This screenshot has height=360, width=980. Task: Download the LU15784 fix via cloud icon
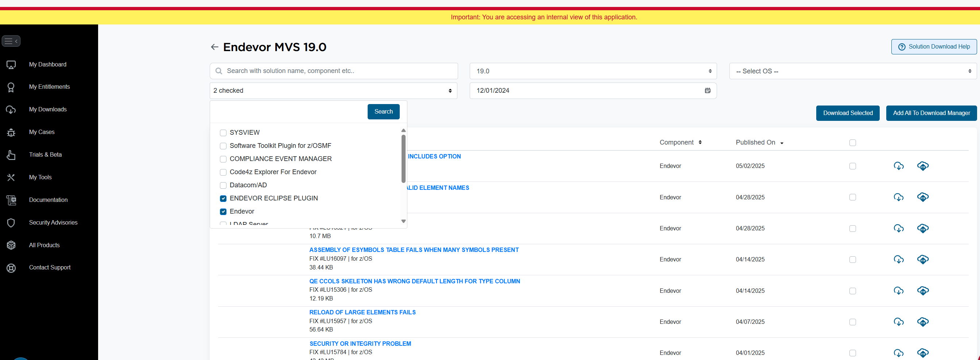(x=899, y=353)
